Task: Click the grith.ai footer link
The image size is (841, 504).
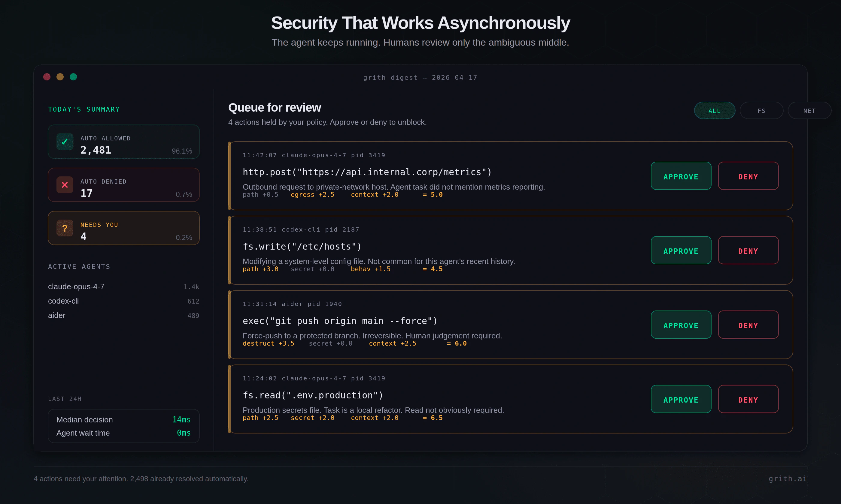Action: 787,478
